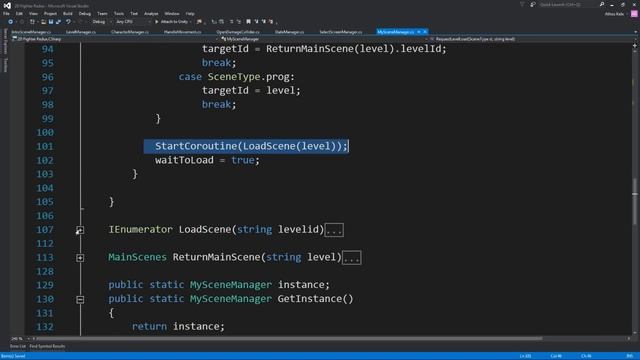
Task: Close the MySceneManager.cs tab
Action: pyautogui.click(x=425, y=32)
